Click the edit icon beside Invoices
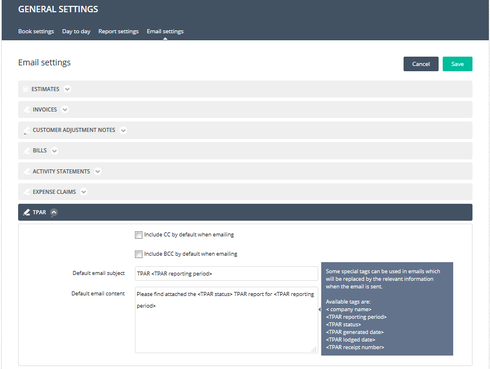The height and width of the screenshot is (369, 490). click(x=26, y=110)
